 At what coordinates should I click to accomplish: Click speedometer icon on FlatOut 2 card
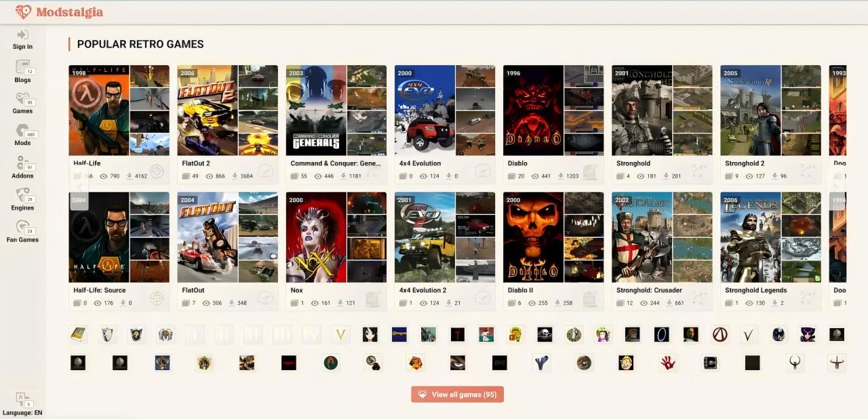(x=265, y=171)
